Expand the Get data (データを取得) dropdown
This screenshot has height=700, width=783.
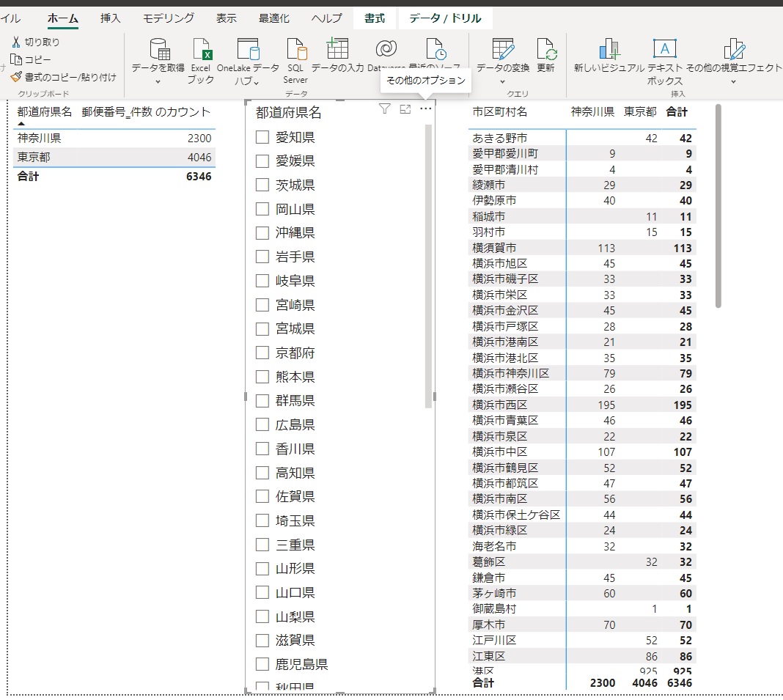click(x=158, y=81)
